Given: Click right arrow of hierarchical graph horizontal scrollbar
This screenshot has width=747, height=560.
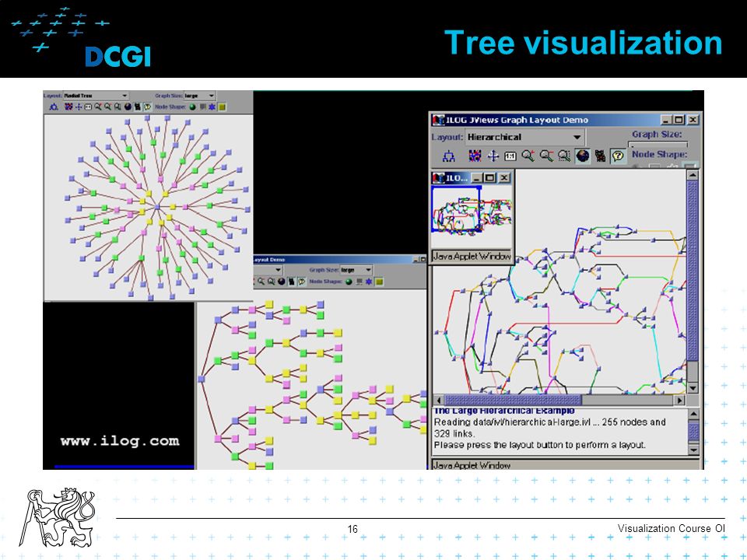Looking at the screenshot, I should coord(680,400).
